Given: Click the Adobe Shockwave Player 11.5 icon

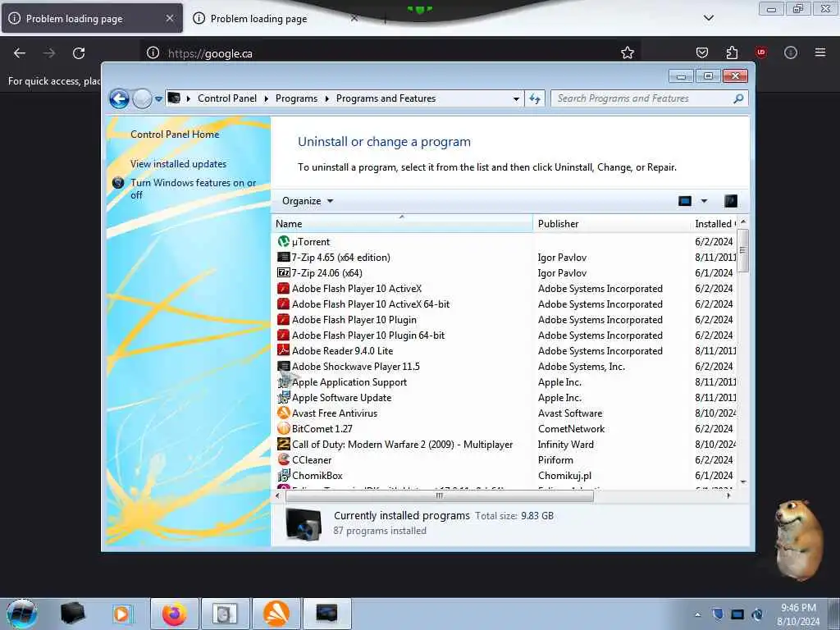Looking at the screenshot, I should coord(283,367).
